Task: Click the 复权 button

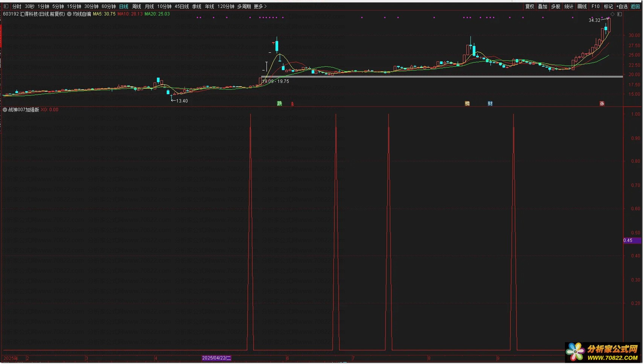Action: click(x=530, y=6)
